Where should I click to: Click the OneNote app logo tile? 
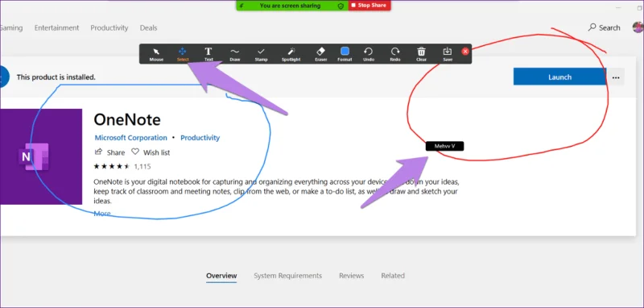(41, 156)
